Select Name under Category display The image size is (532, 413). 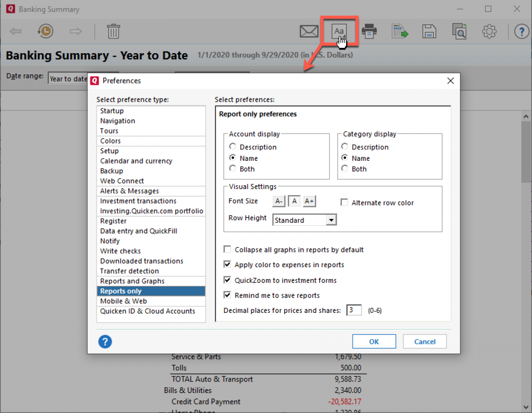[x=355, y=158]
